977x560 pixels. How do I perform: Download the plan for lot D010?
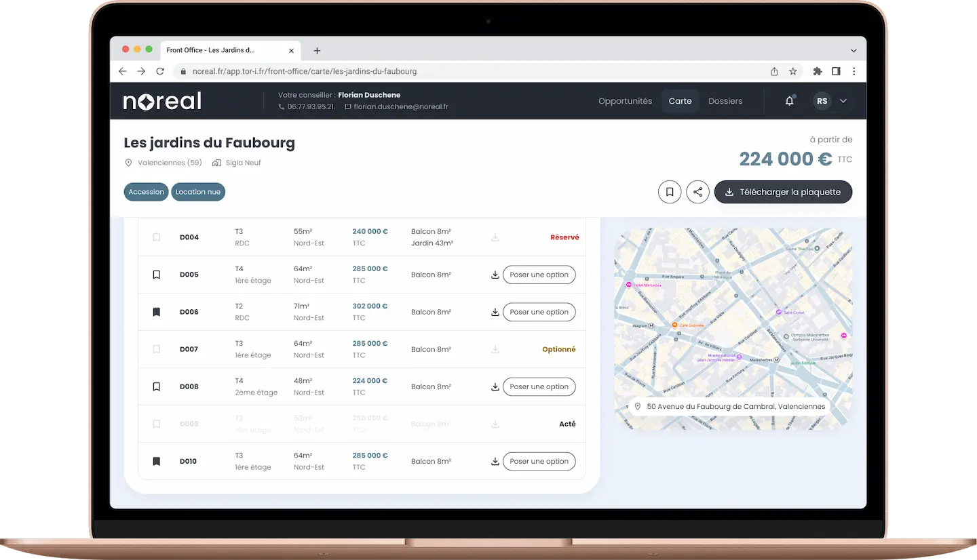(x=495, y=461)
